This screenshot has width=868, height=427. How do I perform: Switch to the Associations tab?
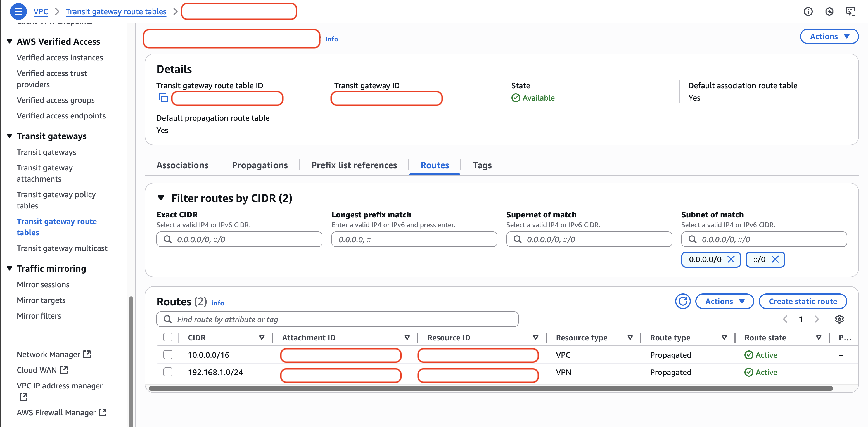[x=182, y=165]
